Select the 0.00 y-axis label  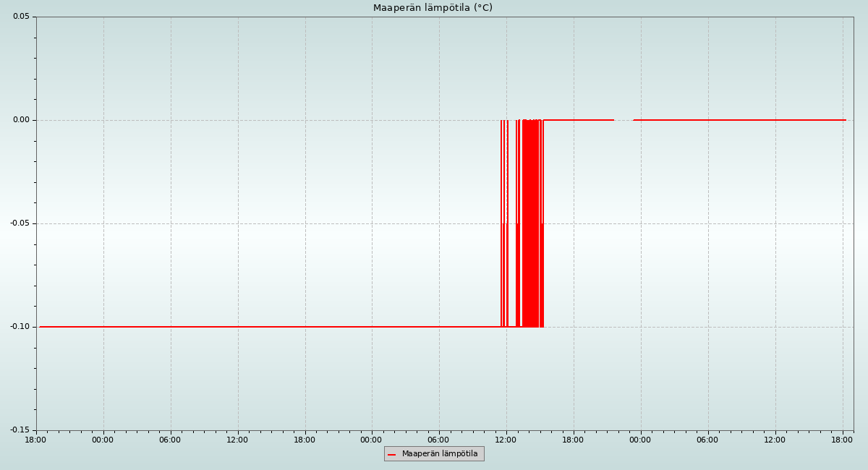pos(21,120)
